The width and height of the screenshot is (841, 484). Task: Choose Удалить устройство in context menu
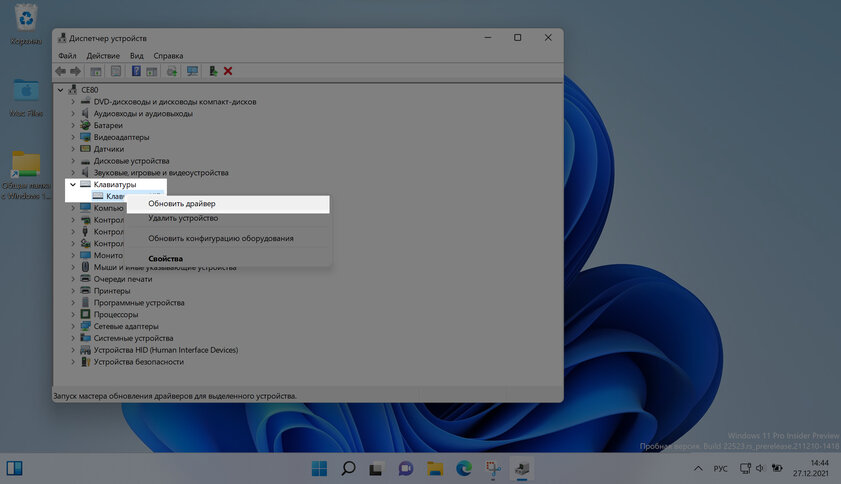coord(228,218)
